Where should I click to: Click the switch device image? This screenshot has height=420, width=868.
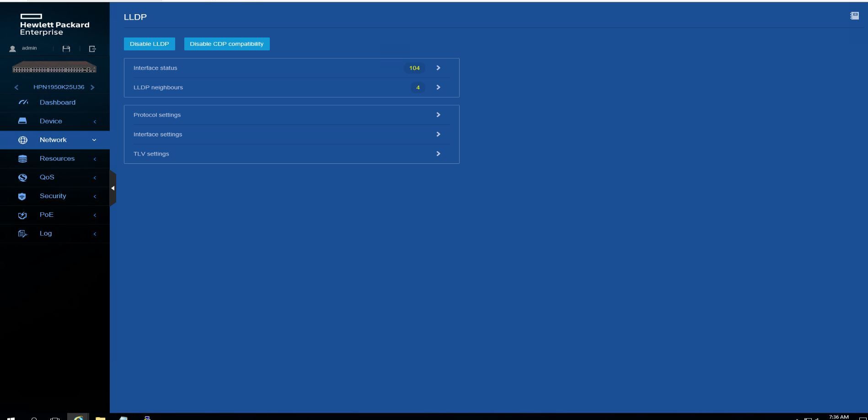[x=54, y=68]
